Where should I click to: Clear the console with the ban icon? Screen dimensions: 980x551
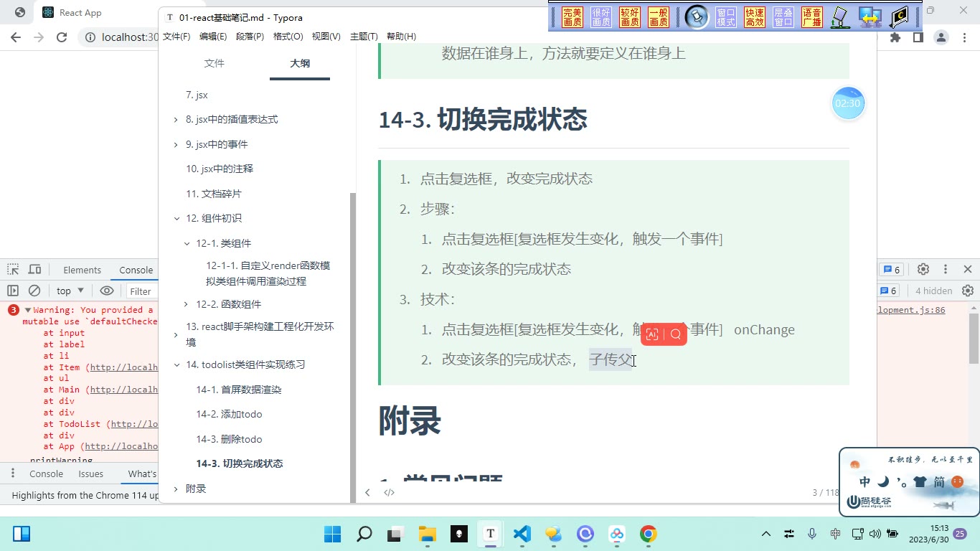[34, 291]
